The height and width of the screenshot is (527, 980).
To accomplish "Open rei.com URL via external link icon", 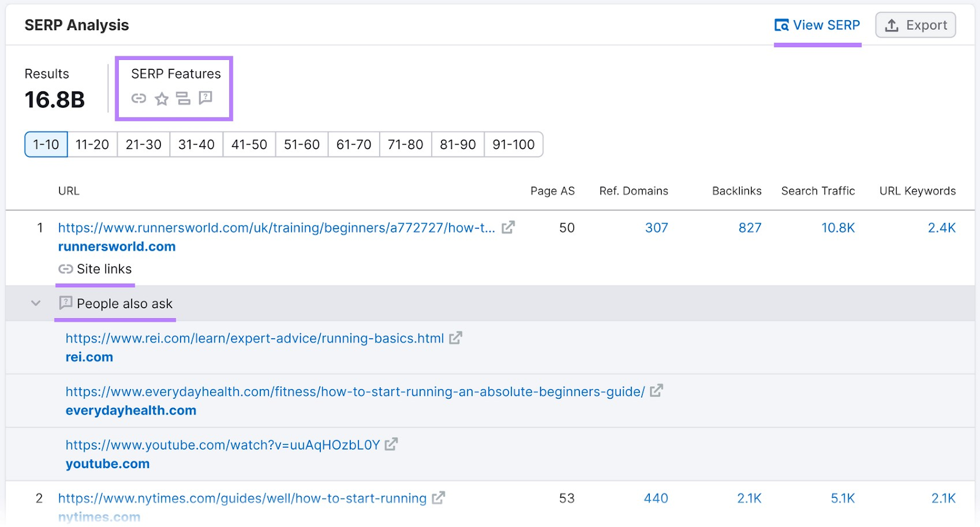I will coord(455,338).
